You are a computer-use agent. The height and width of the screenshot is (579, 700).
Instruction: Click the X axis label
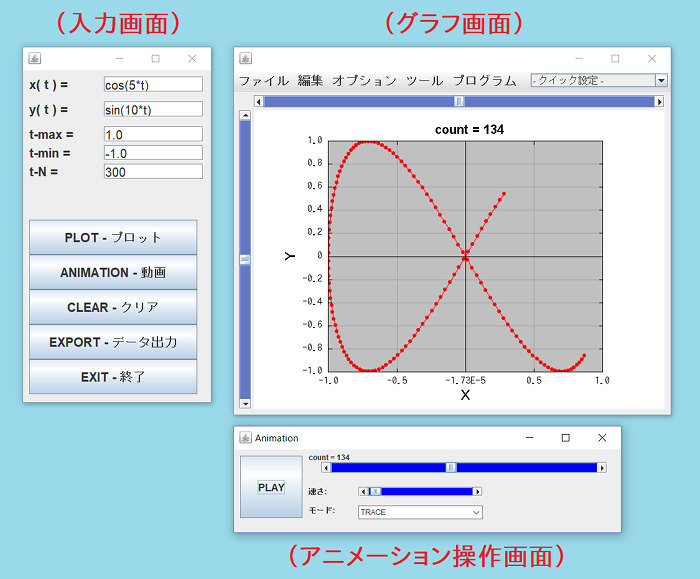[x=465, y=395]
